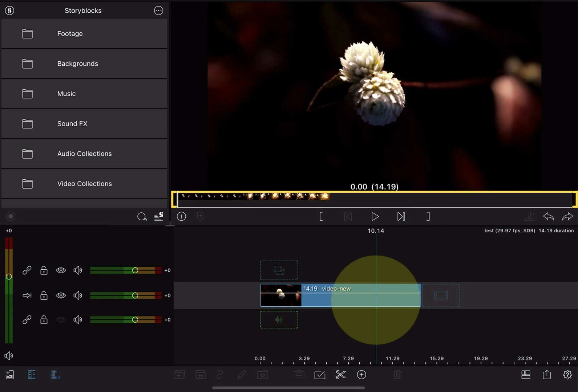This screenshot has width=578, height=392.
Task: Toggle lock on the main video track
Action: coord(44,295)
